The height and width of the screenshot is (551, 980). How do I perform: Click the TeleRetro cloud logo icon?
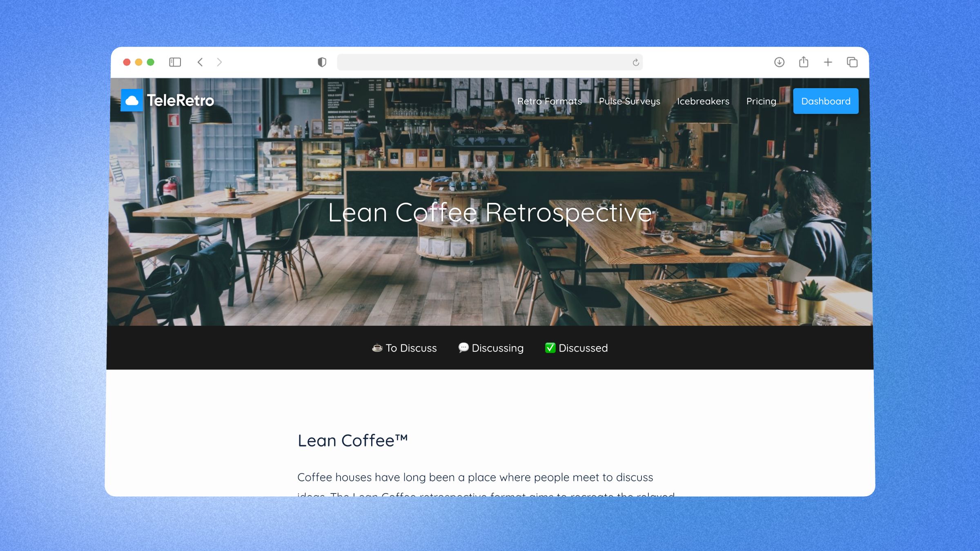[x=132, y=100]
